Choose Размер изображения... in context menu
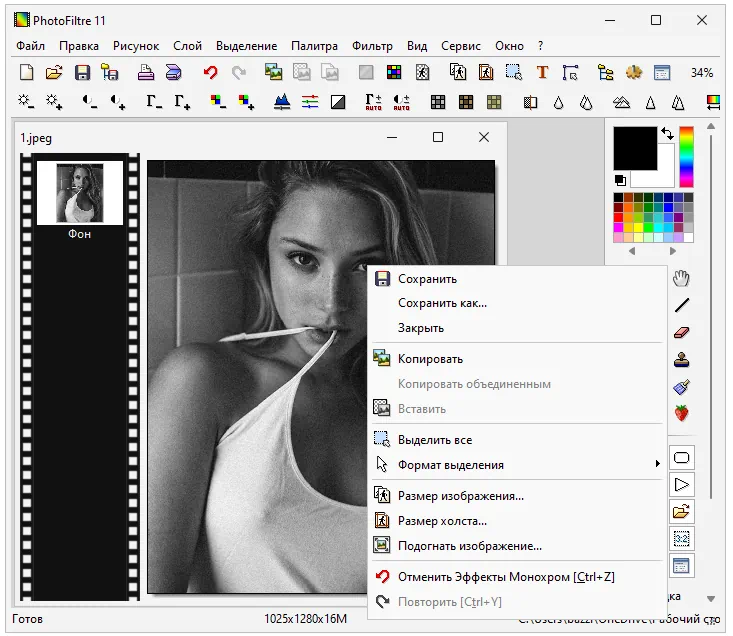This screenshot has width=733, height=636. (517, 496)
